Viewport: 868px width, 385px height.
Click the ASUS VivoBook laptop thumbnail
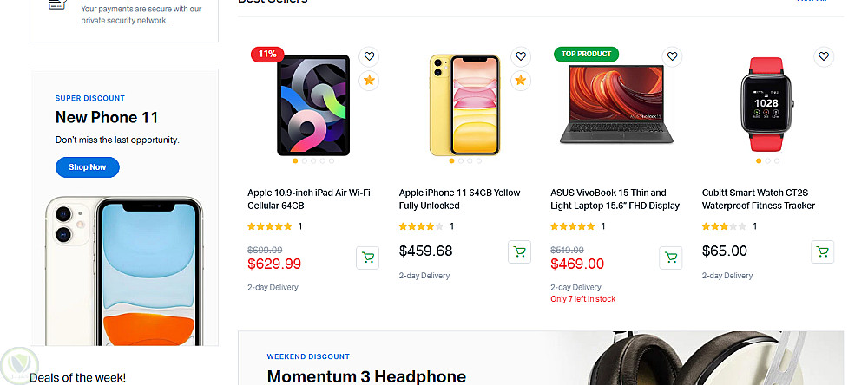[616, 104]
